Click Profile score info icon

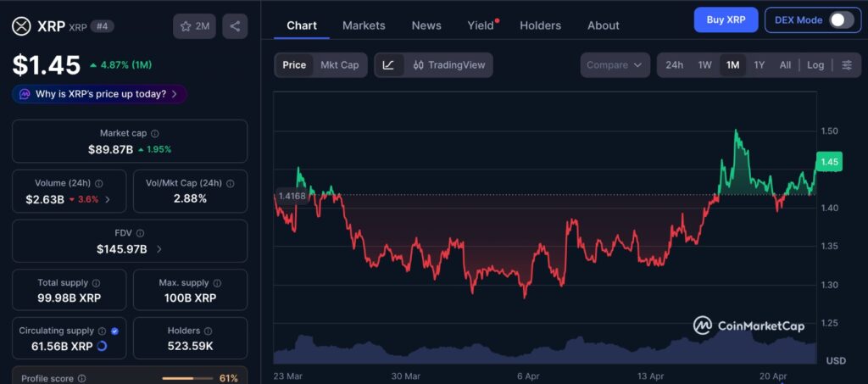pos(82,378)
